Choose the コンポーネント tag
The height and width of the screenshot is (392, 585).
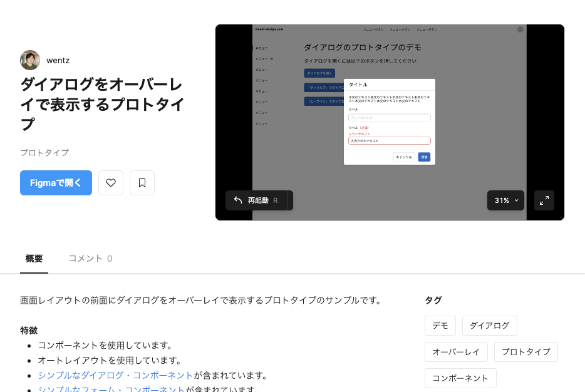(460, 378)
